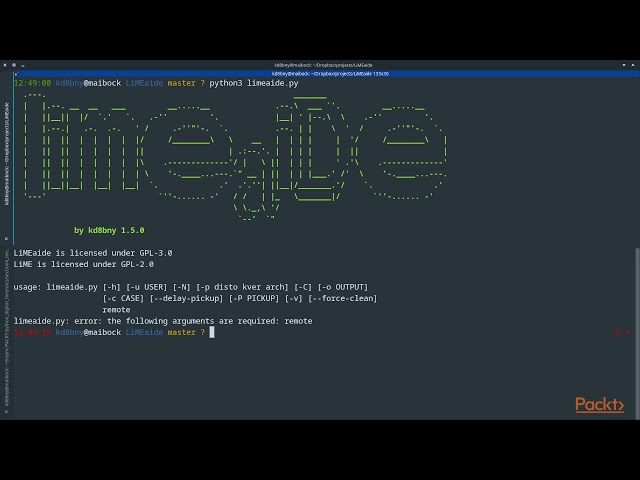Close the second, inactive vertical terminal tab

tap(6, 411)
